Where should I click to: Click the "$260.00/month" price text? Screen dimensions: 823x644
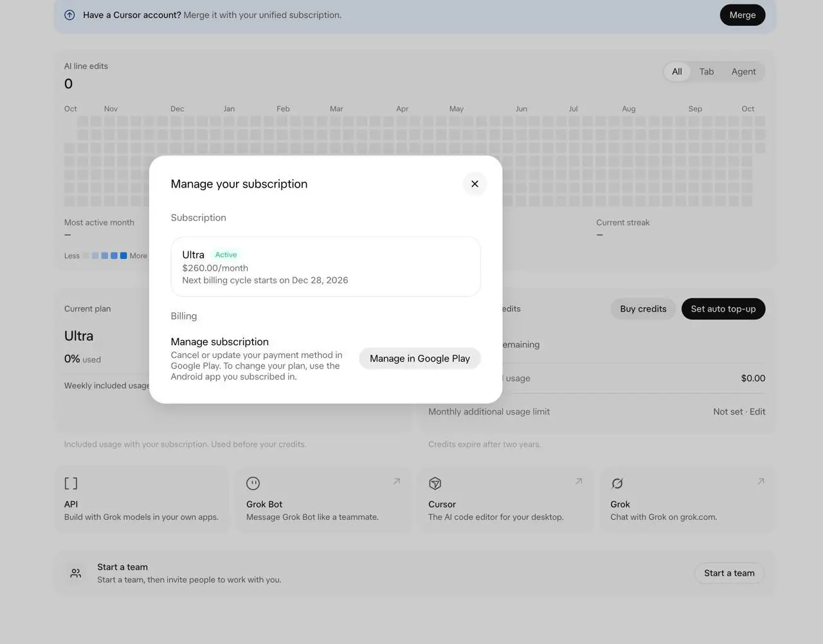point(215,268)
